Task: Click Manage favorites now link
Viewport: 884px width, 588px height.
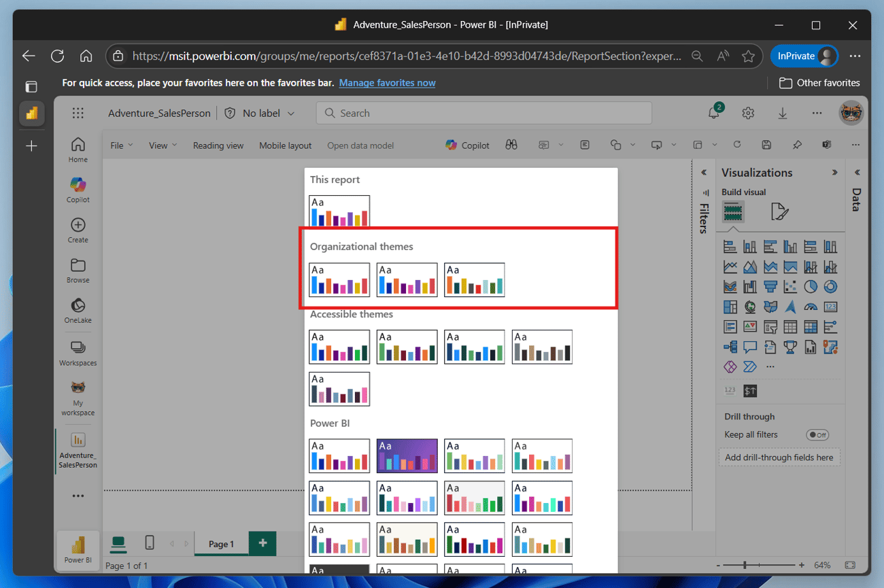Action: [387, 83]
